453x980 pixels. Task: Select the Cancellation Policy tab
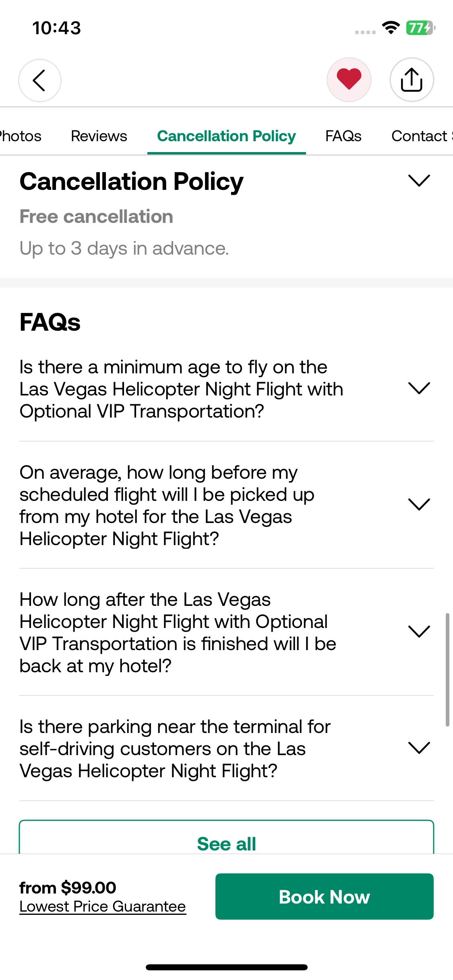[x=226, y=136]
